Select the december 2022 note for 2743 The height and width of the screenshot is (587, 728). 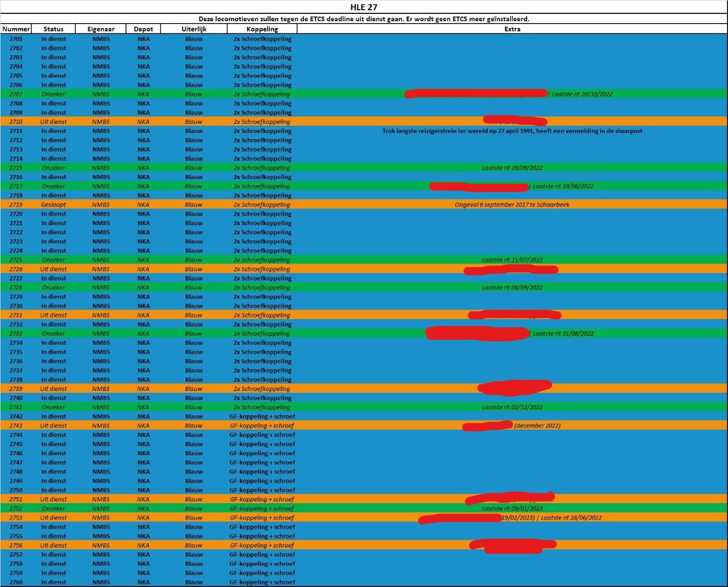coord(537,426)
